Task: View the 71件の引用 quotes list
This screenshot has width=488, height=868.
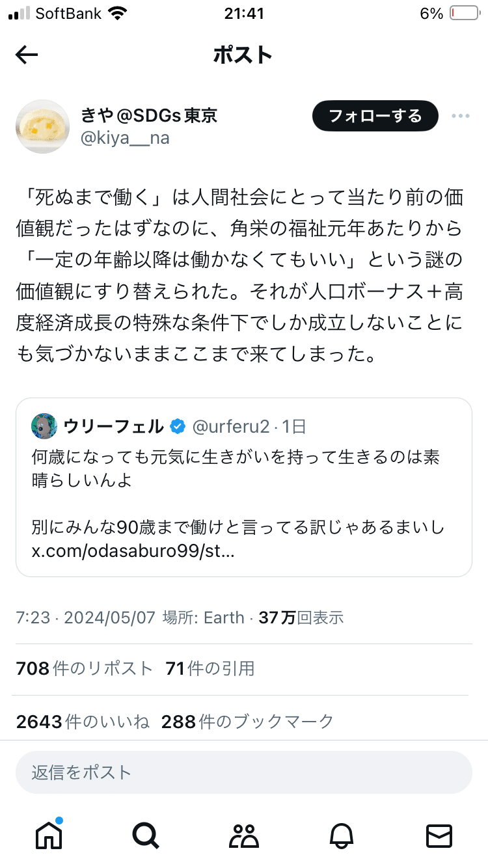Action: (210, 668)
